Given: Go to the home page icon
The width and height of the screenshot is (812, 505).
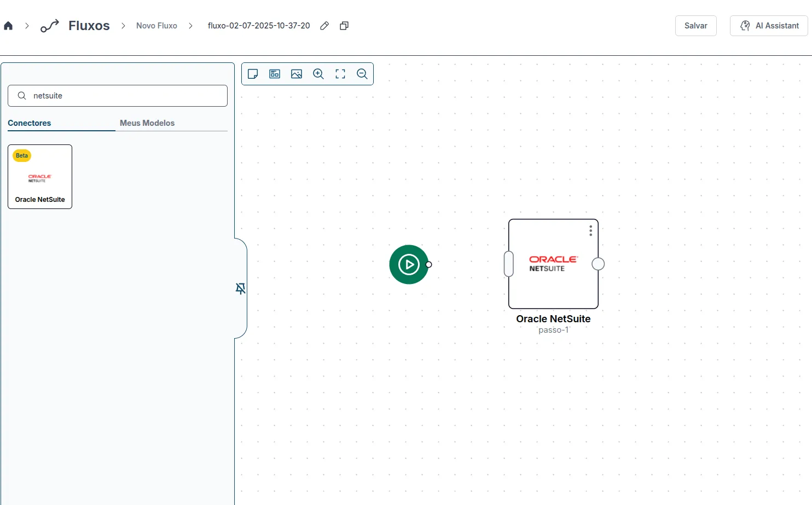Looking at the screenshot, I should (x=8, y=26).
